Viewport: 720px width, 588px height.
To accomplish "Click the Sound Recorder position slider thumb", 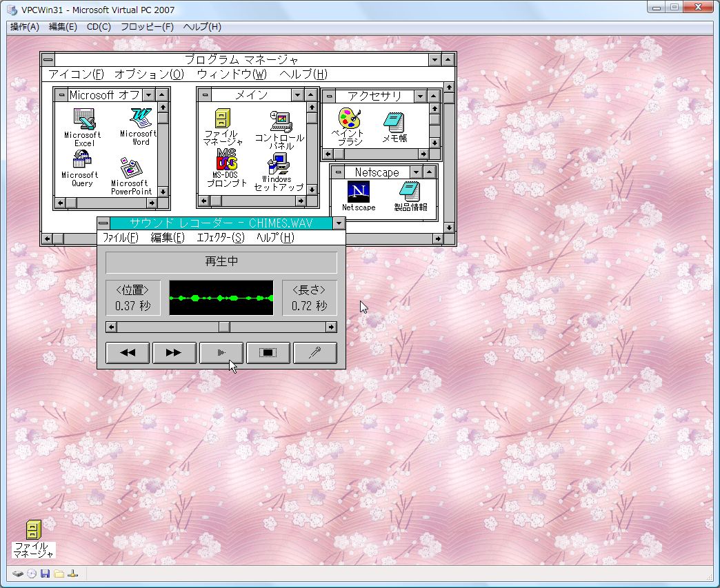I will [224, 327].
